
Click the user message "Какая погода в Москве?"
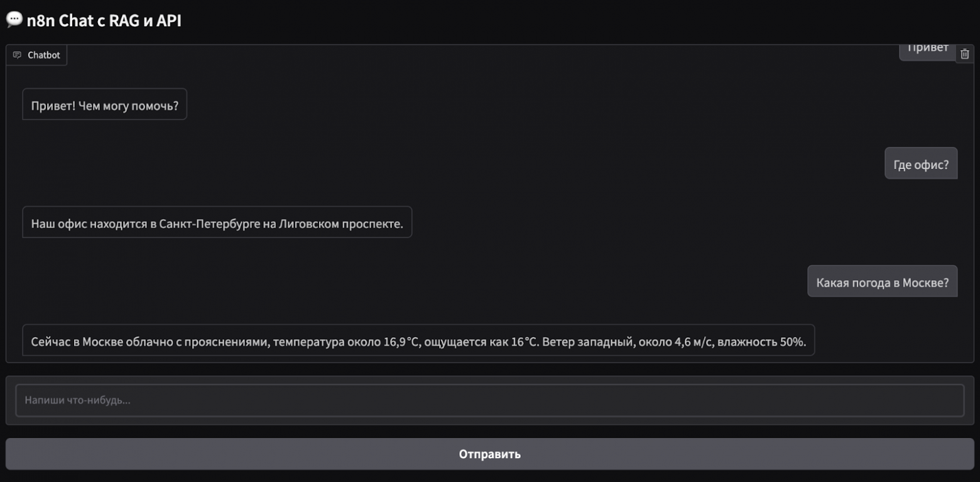click(x=882, y=282)
